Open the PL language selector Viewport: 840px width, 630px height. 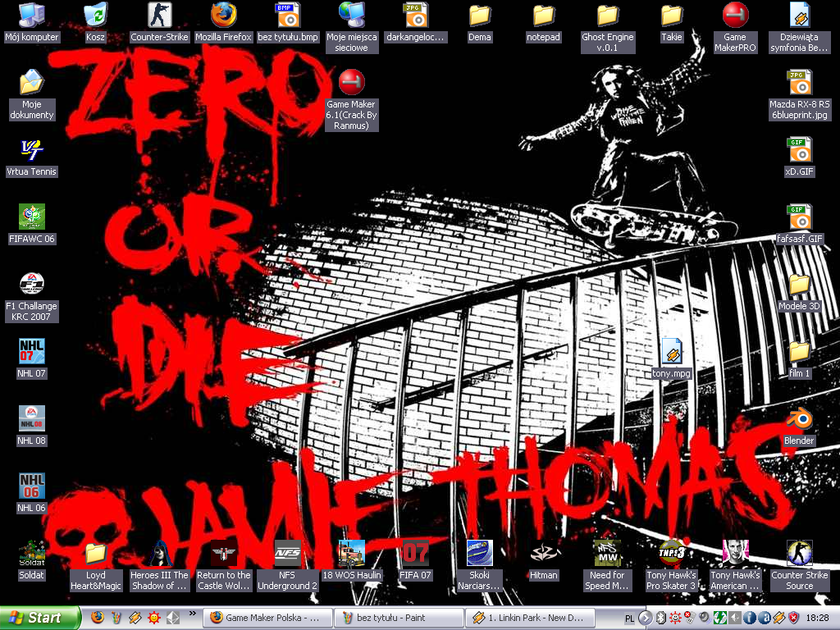point(629,618)
